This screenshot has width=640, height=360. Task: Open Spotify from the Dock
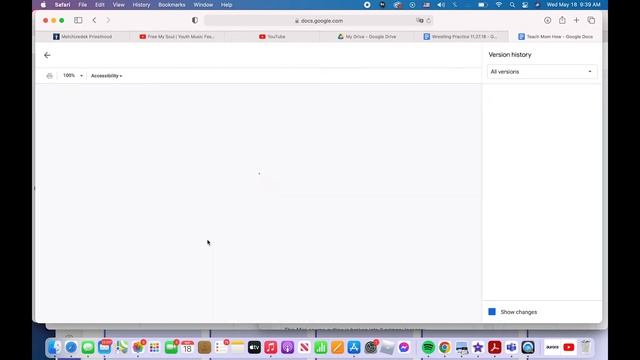click(428, 347)
